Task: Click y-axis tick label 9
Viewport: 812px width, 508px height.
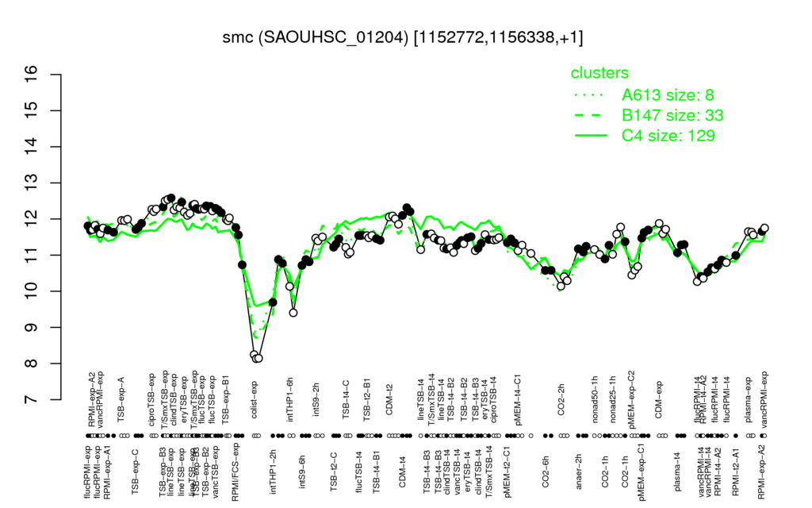Action: coord(31,327)
